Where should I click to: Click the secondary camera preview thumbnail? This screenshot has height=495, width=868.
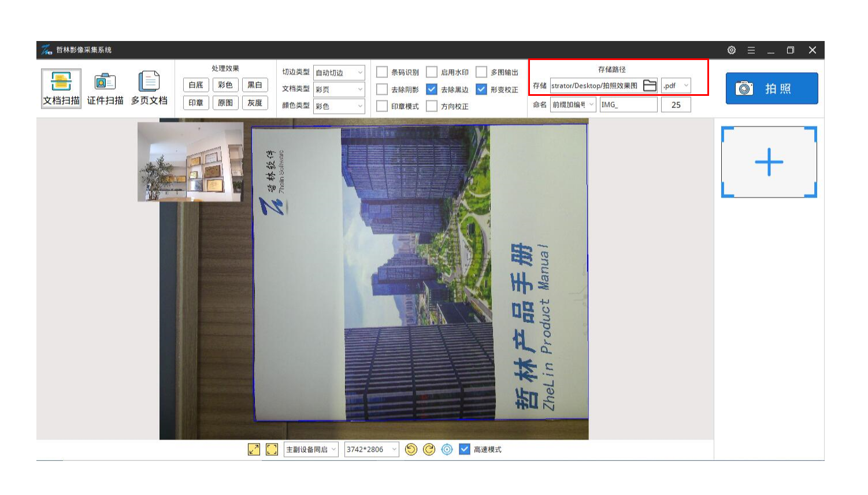(x=190, y=162)
